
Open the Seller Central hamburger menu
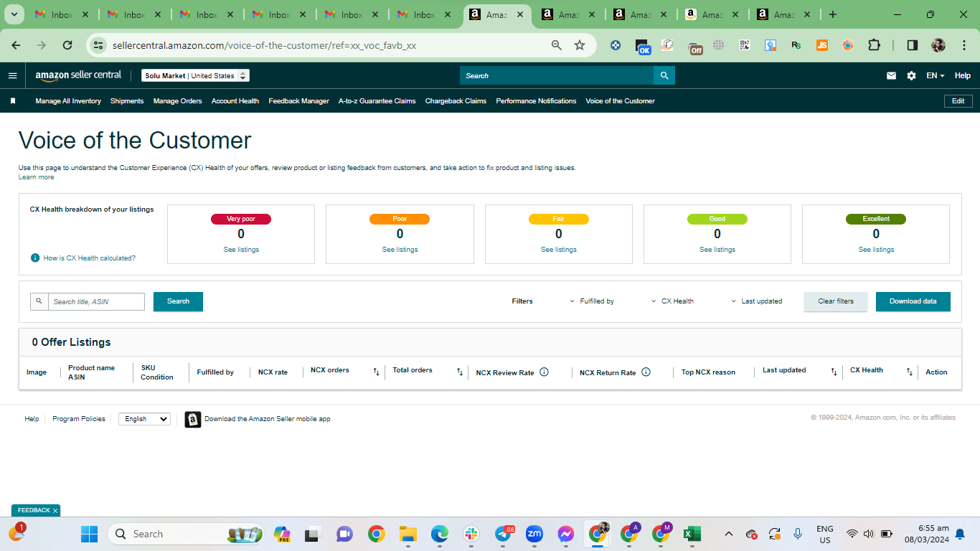click(12, 75)
